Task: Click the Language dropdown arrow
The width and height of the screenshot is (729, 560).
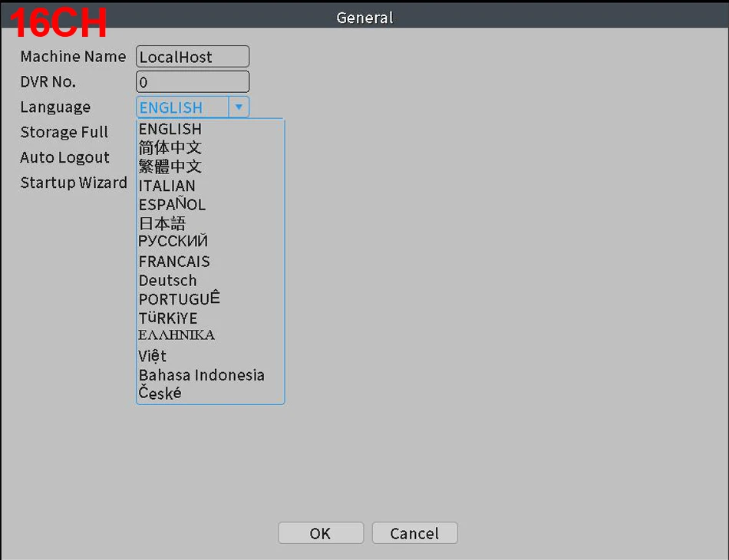Action: 239,107
